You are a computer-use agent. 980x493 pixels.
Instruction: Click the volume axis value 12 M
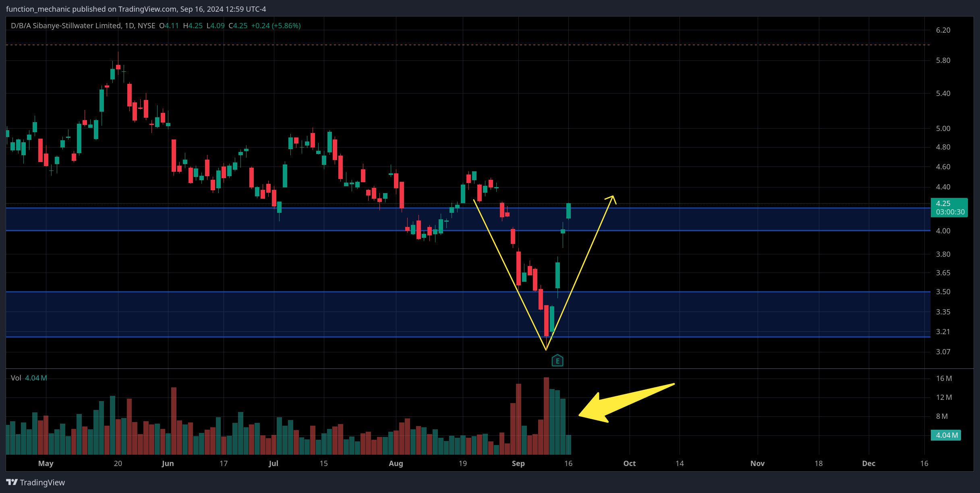click(944, 397)
